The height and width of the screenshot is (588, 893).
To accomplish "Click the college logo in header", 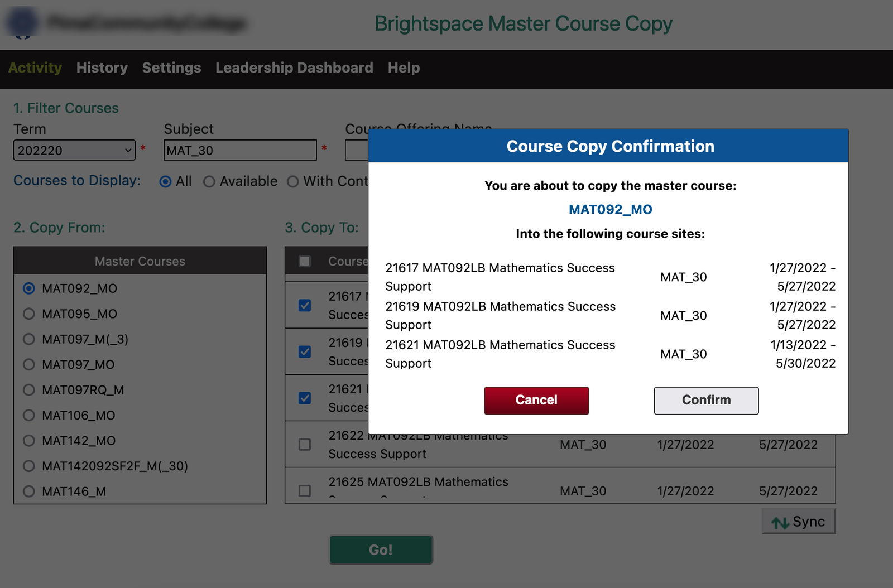I will pyautogui.click(x=22, y=23).
